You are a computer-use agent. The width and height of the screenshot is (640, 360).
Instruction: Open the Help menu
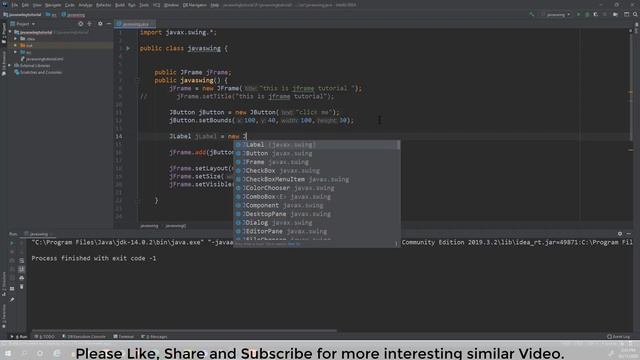[215, 5]
